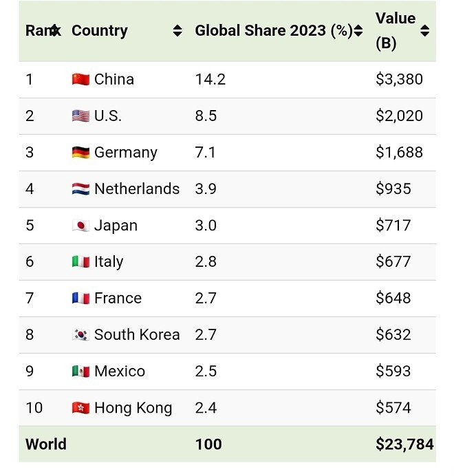Click the China flag icon

tap(80, 79)
